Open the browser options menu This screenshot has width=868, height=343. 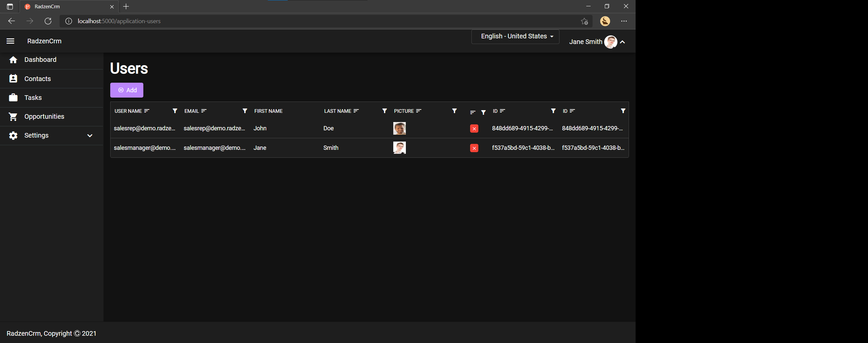pos(624,21)
